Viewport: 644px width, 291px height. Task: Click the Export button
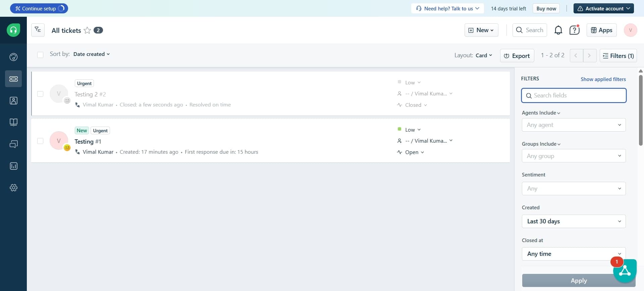point(517,56)
